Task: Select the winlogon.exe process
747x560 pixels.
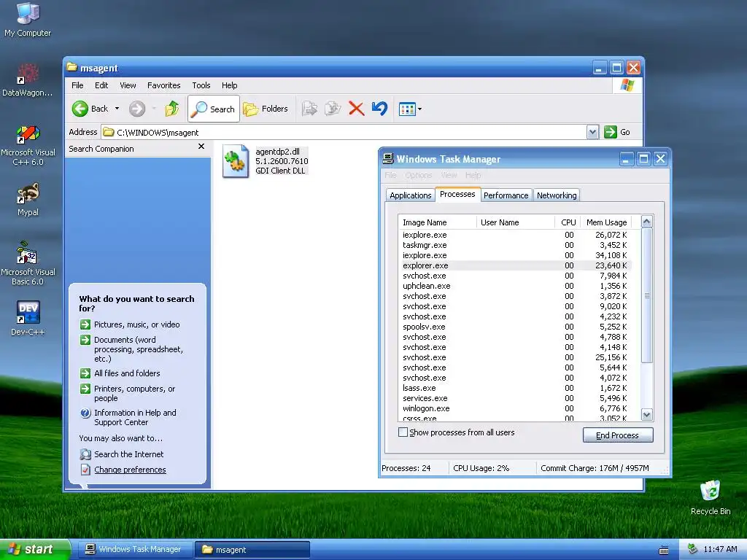Action: tap(515, 408)
